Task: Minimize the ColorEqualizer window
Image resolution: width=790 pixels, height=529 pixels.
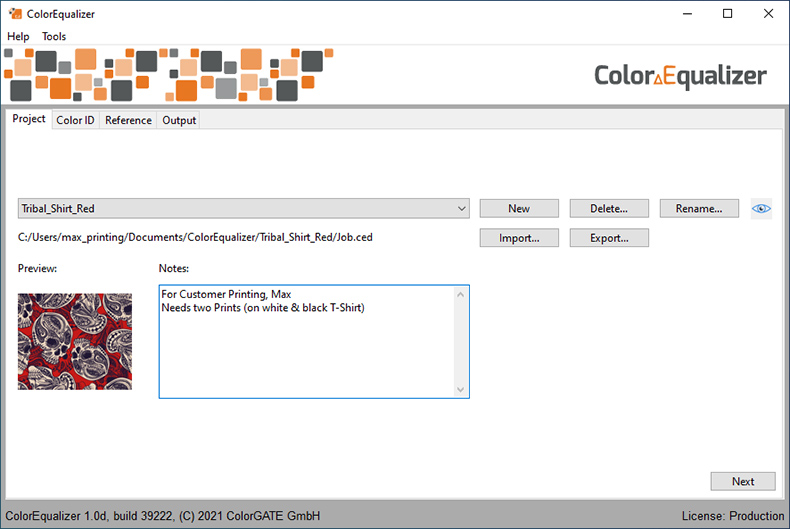Action: pos(687,14)
